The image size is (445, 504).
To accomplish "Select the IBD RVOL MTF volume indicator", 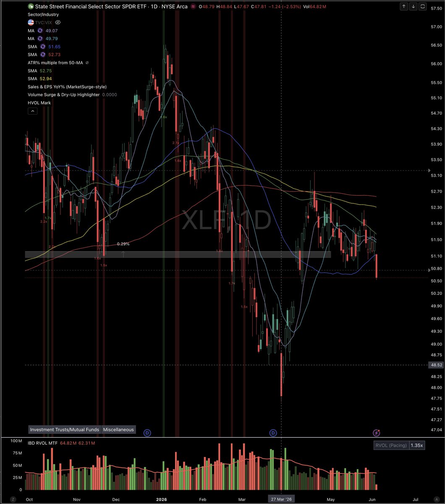I will pyautogui.click(x=42, y=443).
